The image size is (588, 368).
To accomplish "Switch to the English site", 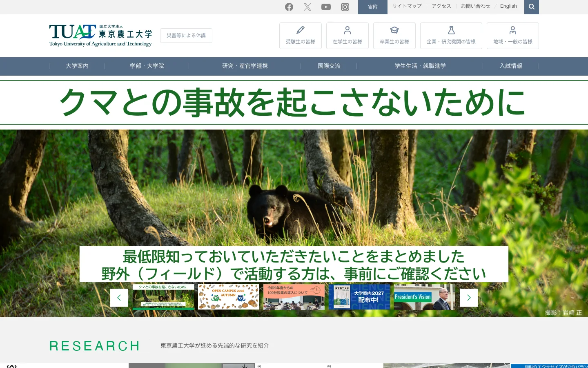I will coord(508,6).
